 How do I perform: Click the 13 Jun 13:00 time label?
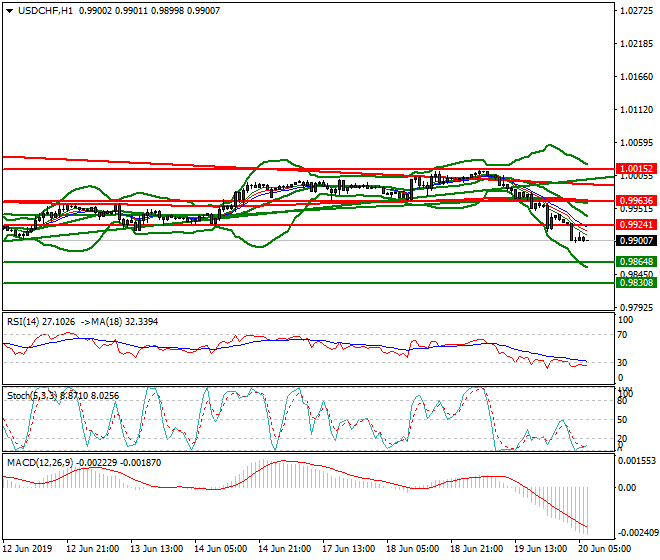(157, 549)
